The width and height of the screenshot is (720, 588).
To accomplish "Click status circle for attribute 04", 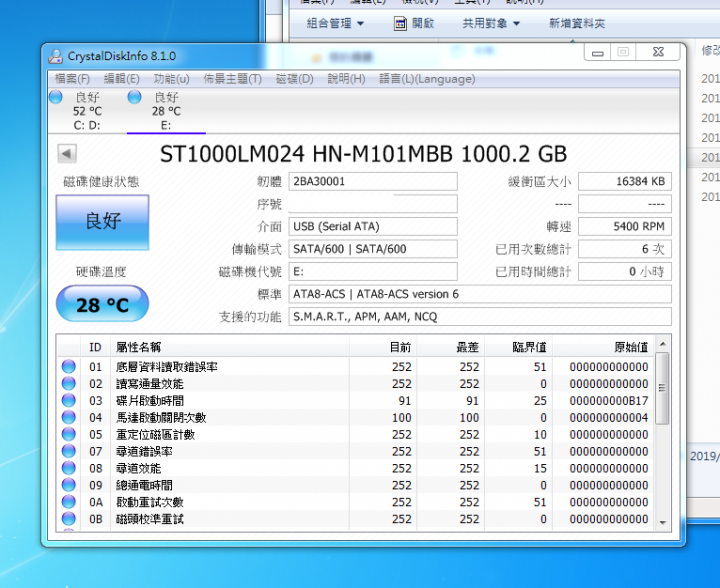I will click(68, 417).
